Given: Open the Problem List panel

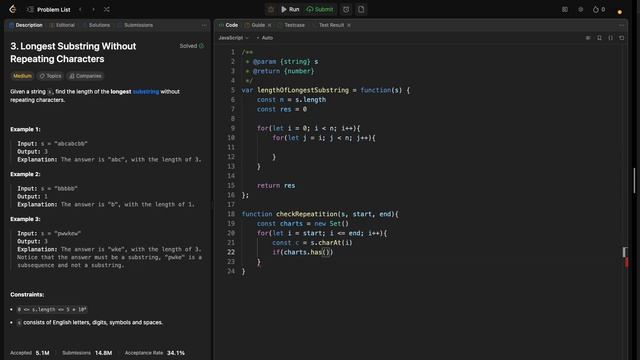Looking at the screenshot, I should click(49, 9).
